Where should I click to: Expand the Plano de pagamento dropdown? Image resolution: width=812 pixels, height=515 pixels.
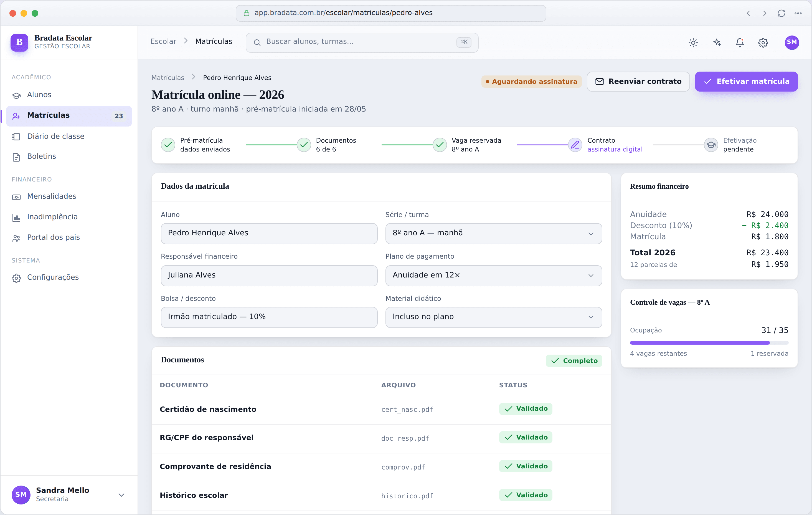pos(493,275)
